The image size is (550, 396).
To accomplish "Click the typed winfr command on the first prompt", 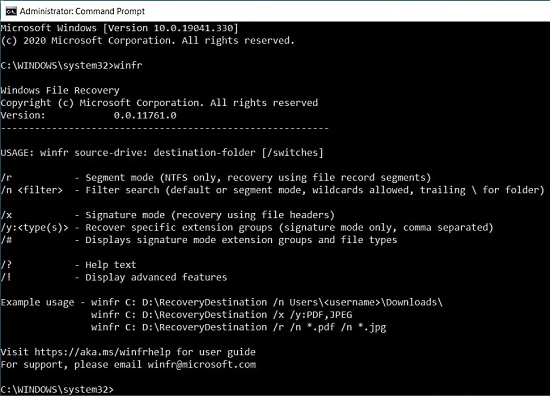I will pos(128,65).
